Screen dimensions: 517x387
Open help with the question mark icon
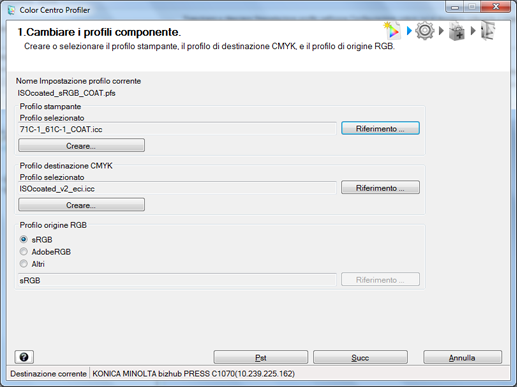(x=24, y=357)
